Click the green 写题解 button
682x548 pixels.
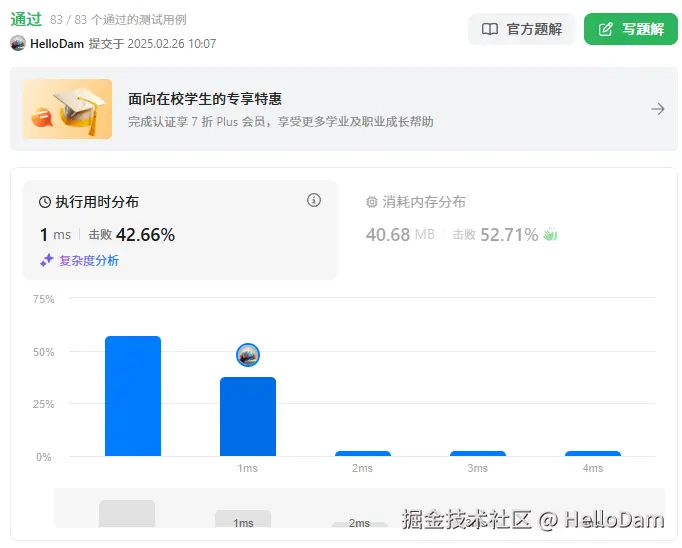tap(631, 29)
